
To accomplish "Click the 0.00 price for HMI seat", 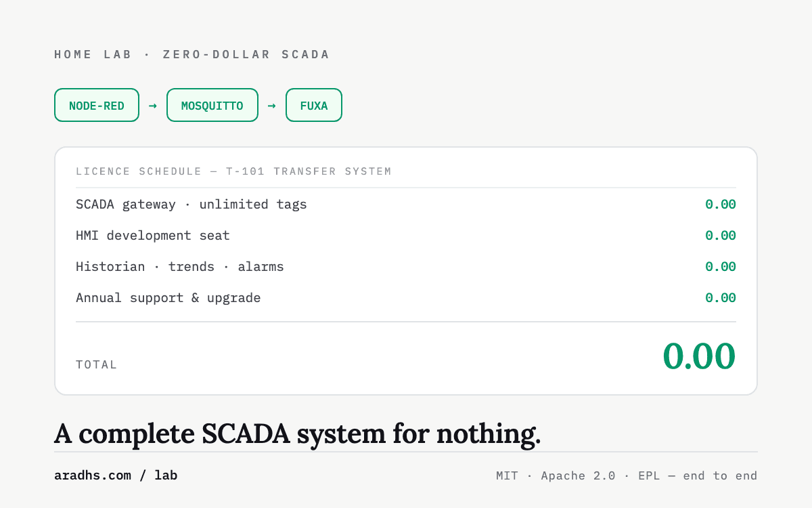I will click(x=721, y=235).
